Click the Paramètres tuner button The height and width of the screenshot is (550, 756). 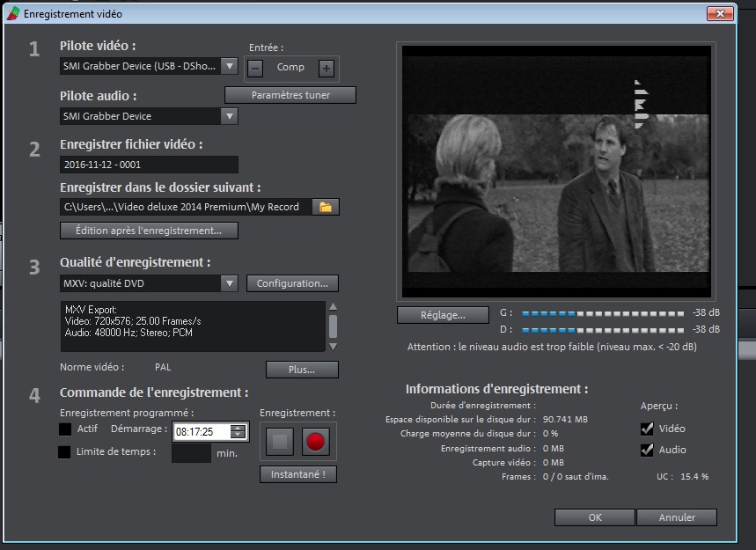click(290, 95)
